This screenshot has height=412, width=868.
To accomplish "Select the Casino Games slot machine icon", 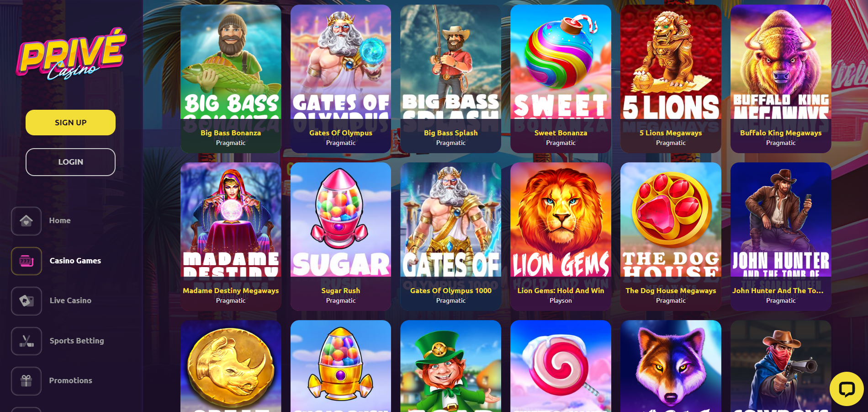I will [26, 261].
